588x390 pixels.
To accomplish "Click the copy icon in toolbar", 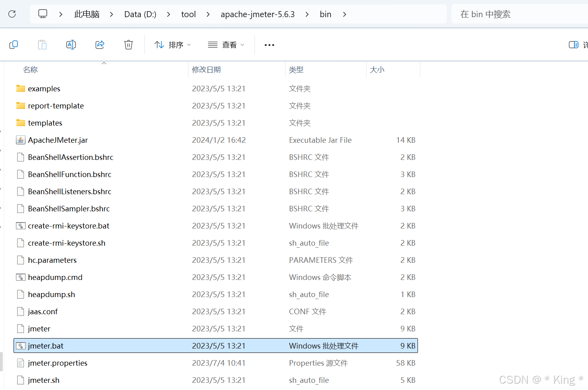I will pyautogui.click(x=14, y=45).
